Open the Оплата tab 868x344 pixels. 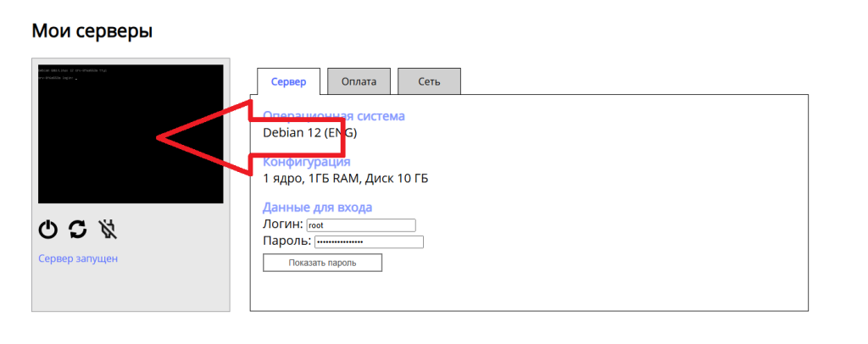click(359, 82)
